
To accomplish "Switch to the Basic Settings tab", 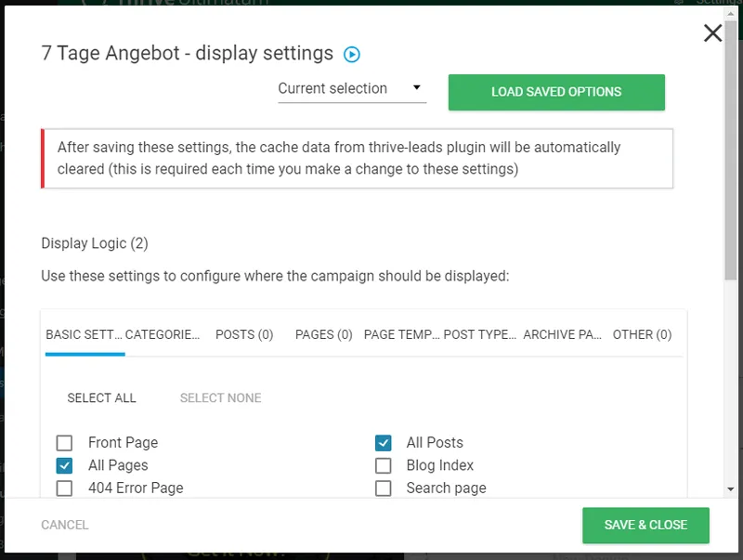I will (x=85, y=334).
